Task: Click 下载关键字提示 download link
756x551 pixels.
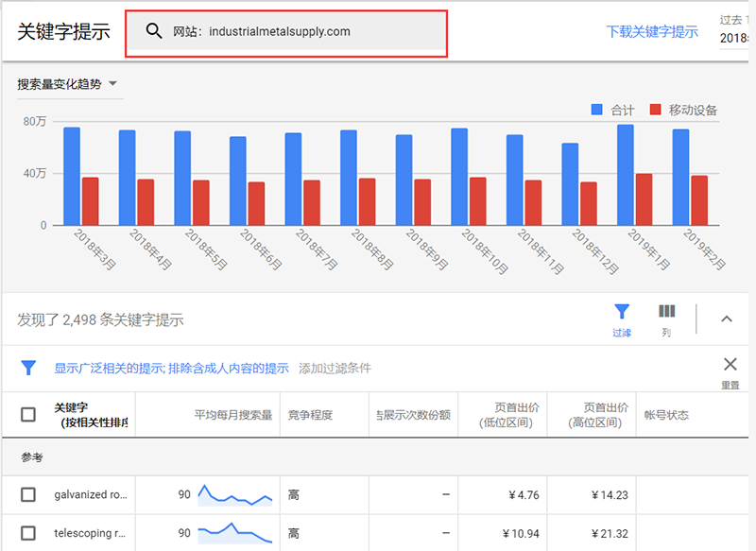Action: [x=651, y=31]
